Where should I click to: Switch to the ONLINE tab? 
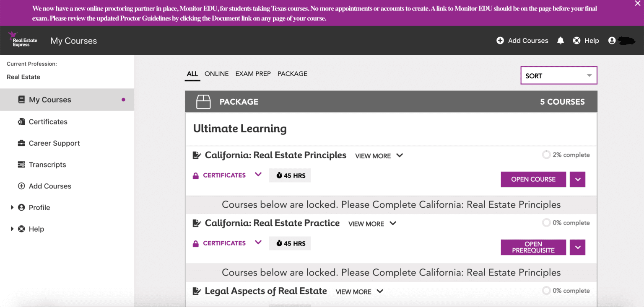pos(216,74)
